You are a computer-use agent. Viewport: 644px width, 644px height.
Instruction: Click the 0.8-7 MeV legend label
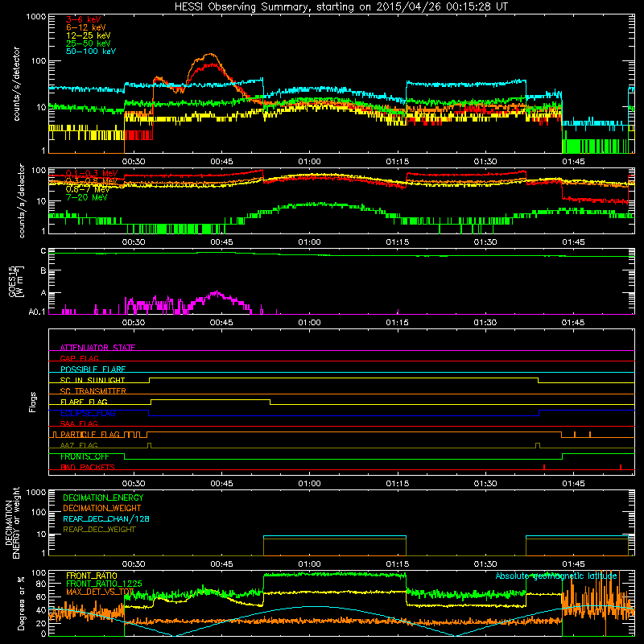tap(88, 189)
